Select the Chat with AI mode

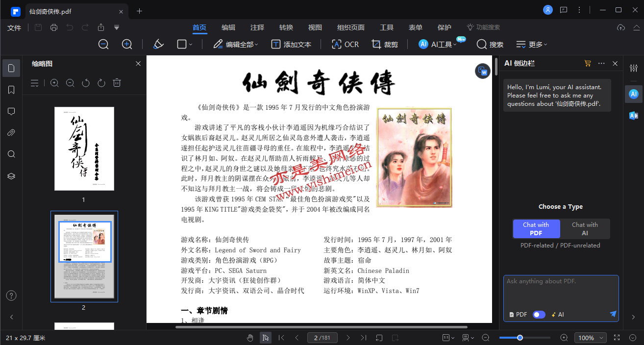585,229
